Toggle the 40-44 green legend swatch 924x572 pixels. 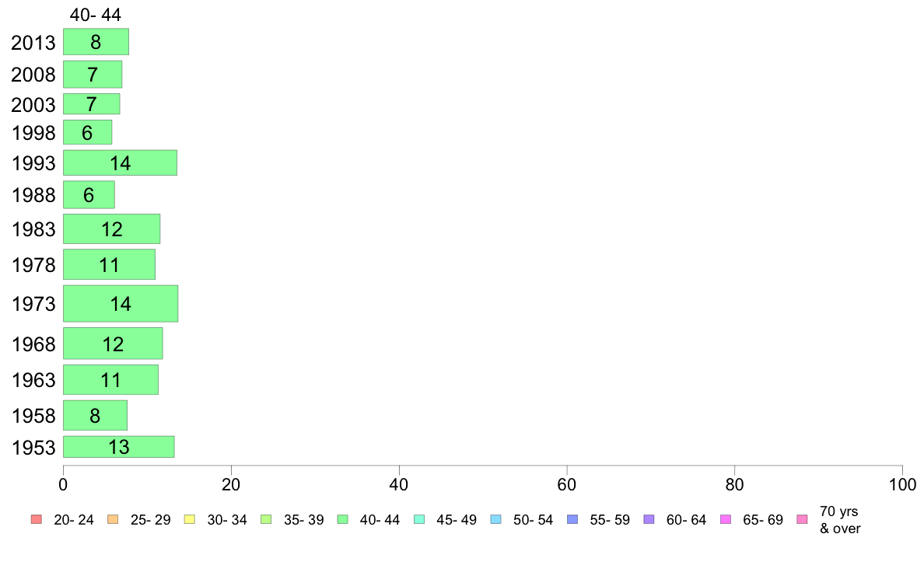pyautogui.click(x=342, y=519)
